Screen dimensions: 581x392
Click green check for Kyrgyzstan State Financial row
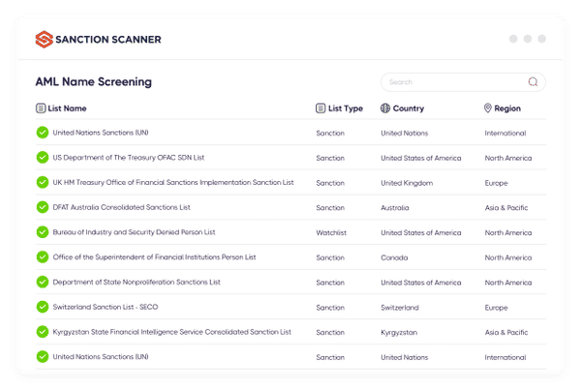pos(43,332)
